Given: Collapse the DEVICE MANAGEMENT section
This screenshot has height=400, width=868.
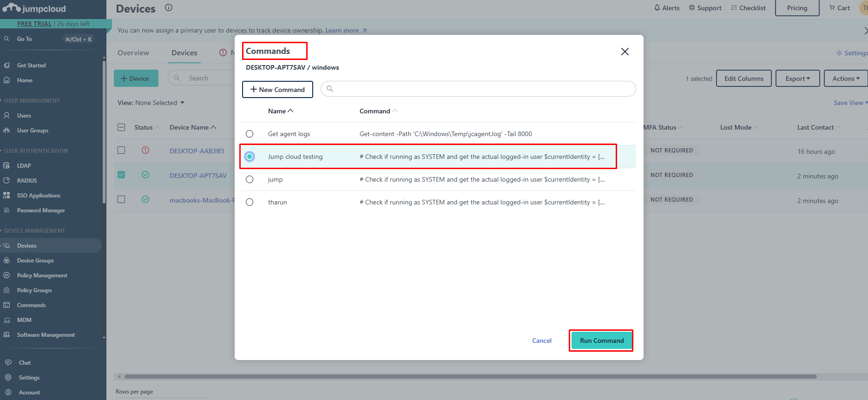Looking at the screenshot, I should click(33, 231).
